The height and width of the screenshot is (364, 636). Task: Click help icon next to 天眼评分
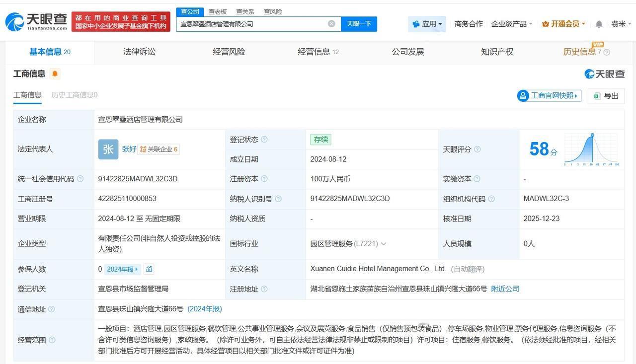coord(477,149)
